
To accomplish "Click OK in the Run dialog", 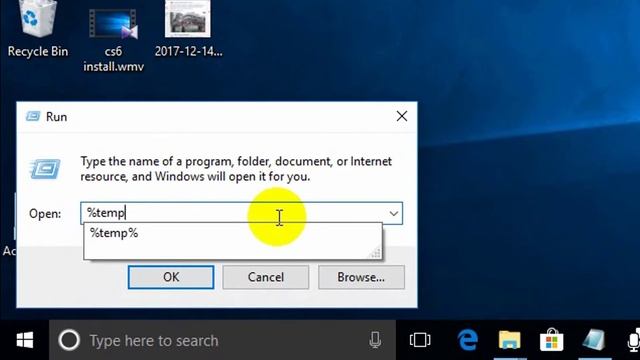I will (171, 277).
